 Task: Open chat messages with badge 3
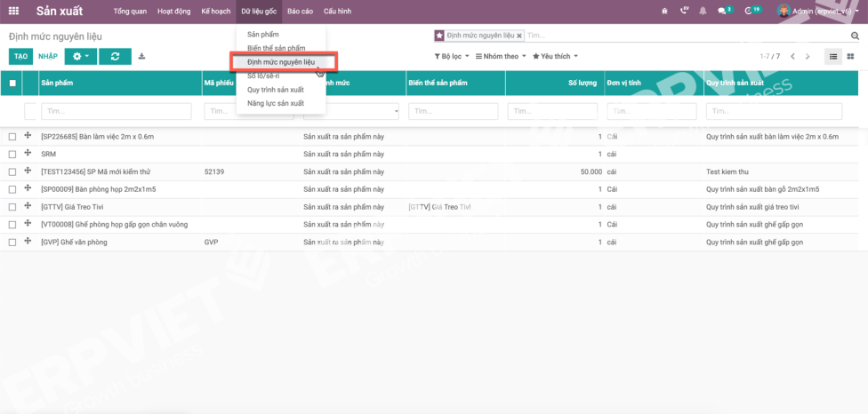click(723, 11)
